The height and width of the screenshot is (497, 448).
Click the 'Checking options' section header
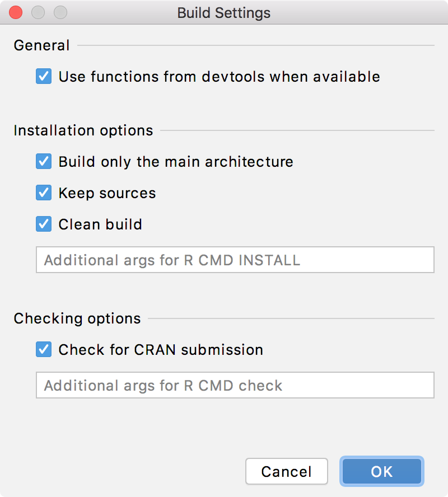click(x=77, y=318)
